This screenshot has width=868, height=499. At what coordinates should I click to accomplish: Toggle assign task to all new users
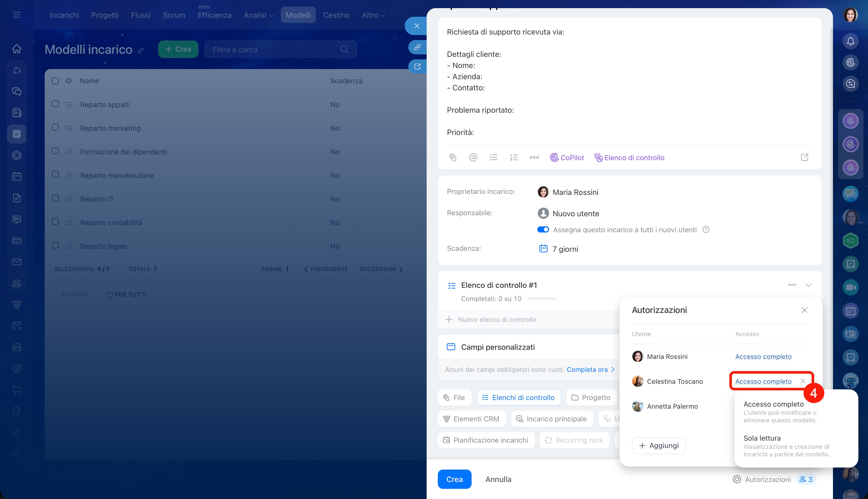point(543,230)
